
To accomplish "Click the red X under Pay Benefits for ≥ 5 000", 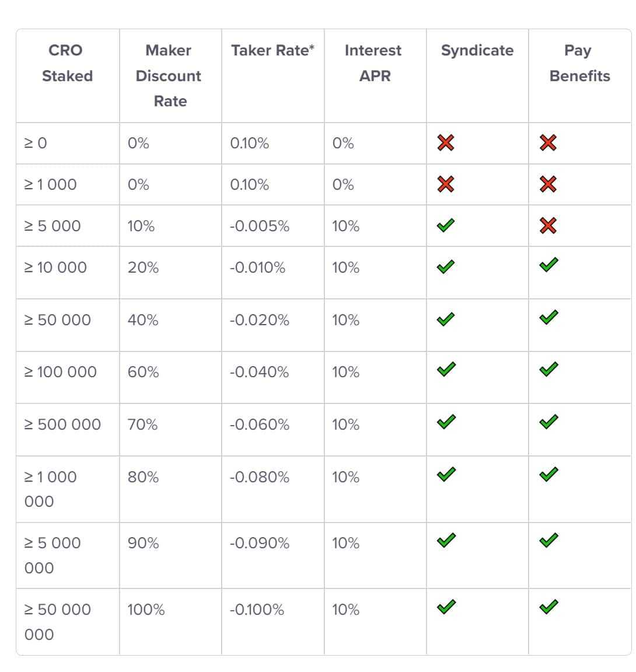I will [x=548, y=225].
